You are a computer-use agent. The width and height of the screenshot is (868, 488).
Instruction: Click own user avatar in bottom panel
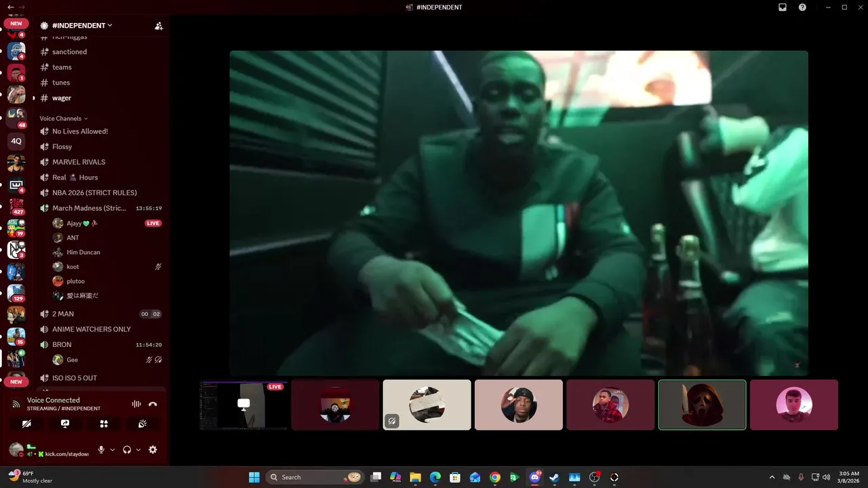pos(16,449)
